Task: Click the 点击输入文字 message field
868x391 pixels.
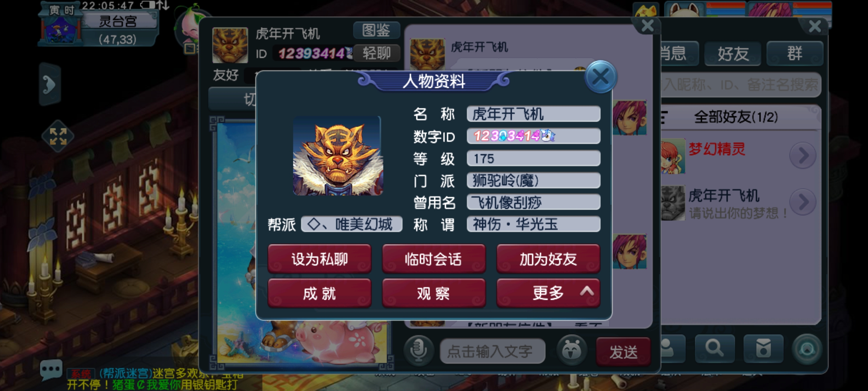Action: tap(492, 351)
